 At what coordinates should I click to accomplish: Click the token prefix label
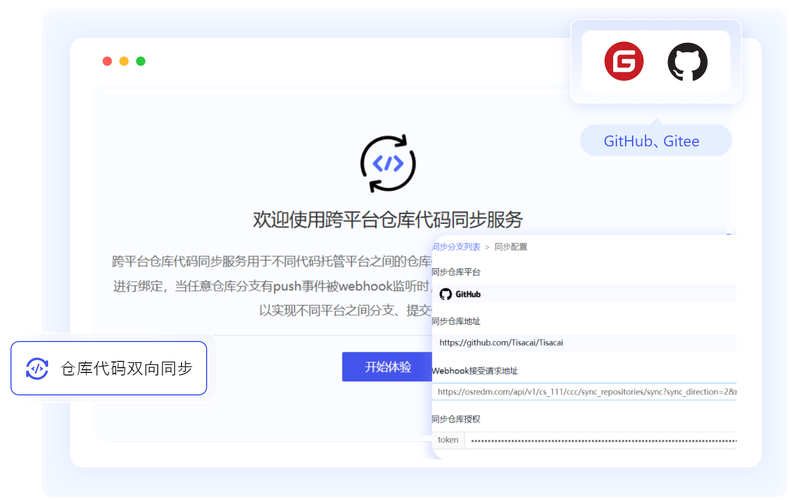pyautogui.click(x=448, y=440)
